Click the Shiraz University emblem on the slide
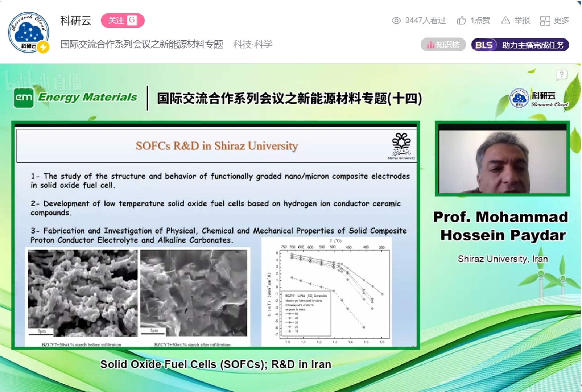The width and height of the screenshot is (582, 392). pos(401,146)
